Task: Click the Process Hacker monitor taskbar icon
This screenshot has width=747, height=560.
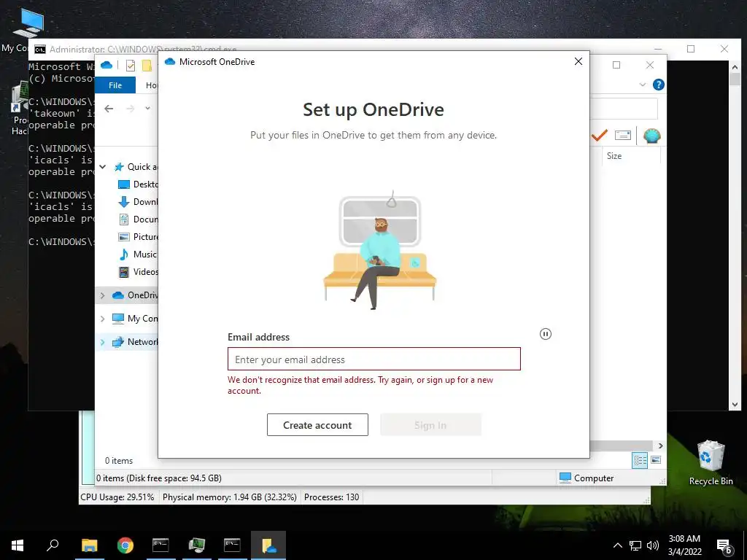Action: coord(196,545)
